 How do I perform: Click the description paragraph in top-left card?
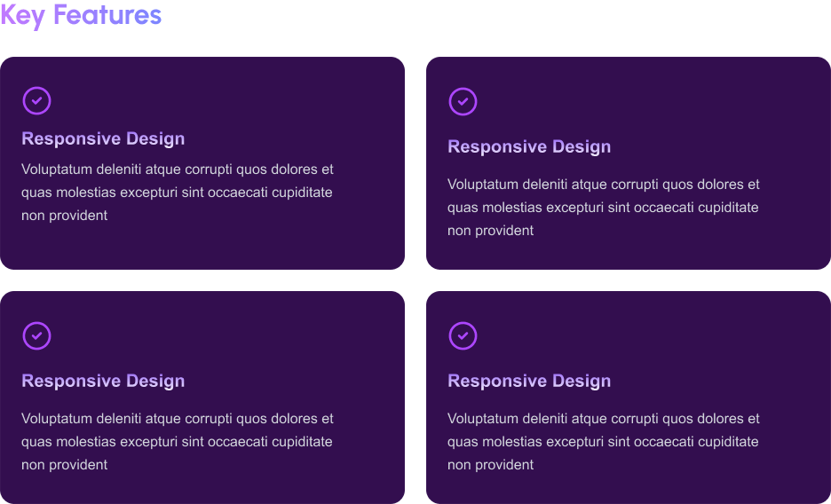tap(178, 192)
